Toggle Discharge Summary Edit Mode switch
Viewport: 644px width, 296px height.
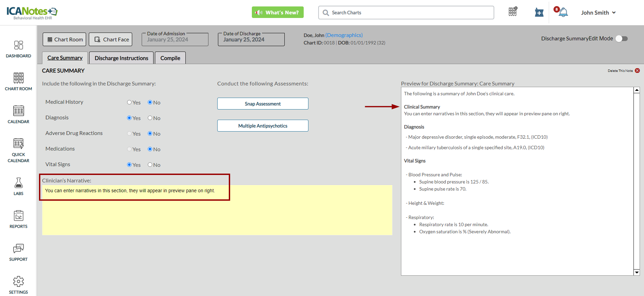point(622,39)
